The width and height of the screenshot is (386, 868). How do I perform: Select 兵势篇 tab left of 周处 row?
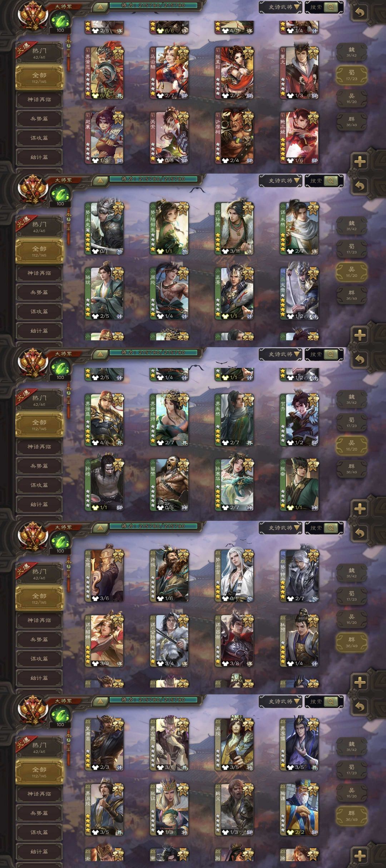[39, 293]
